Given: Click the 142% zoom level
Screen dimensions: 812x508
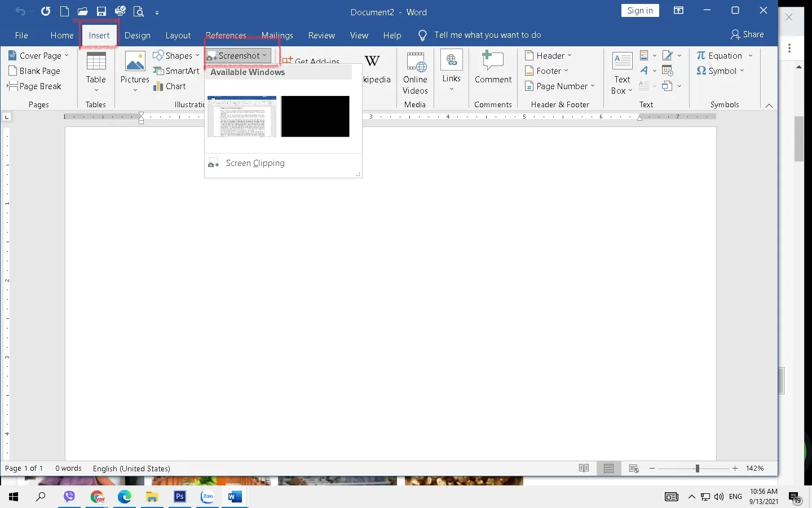Looking at the screenshot, I should click(755, 468).
